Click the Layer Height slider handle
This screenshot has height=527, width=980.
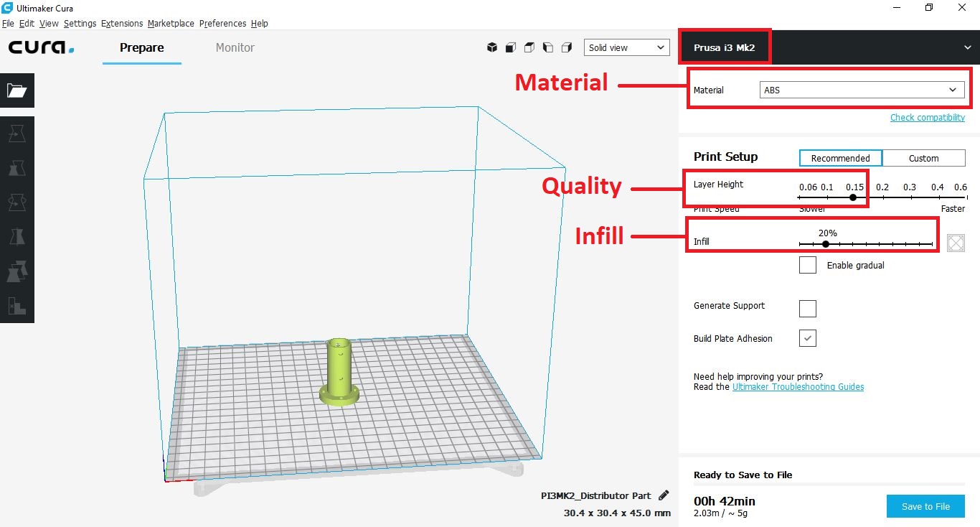[x=853, y=197]
